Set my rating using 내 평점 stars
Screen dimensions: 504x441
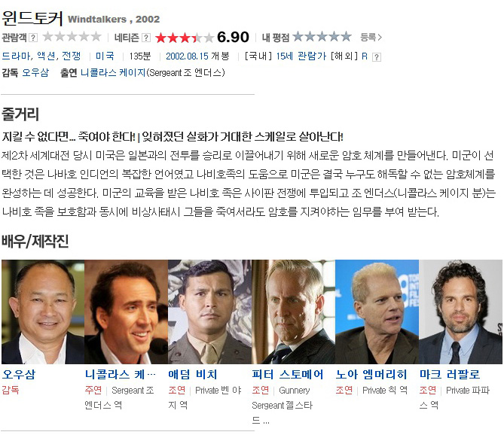tap(322, 37)
